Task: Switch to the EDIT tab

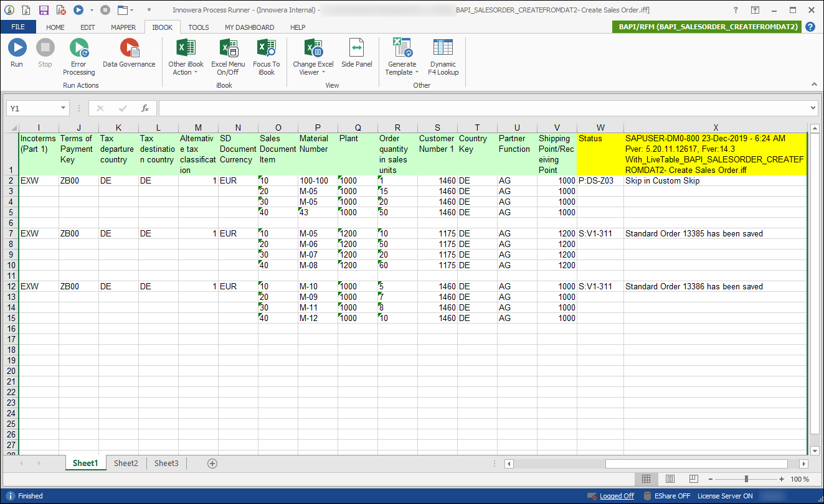Action: [x=88, y=27]
